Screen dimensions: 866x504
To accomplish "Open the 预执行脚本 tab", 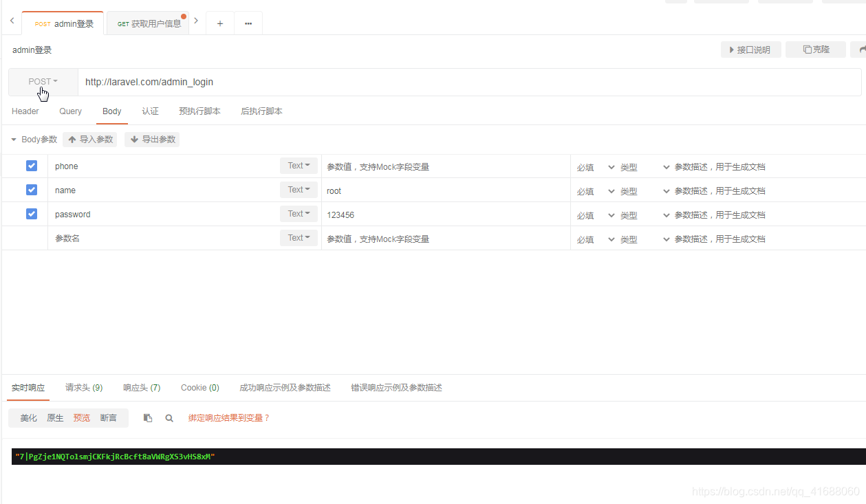I will tap(199, 111).
